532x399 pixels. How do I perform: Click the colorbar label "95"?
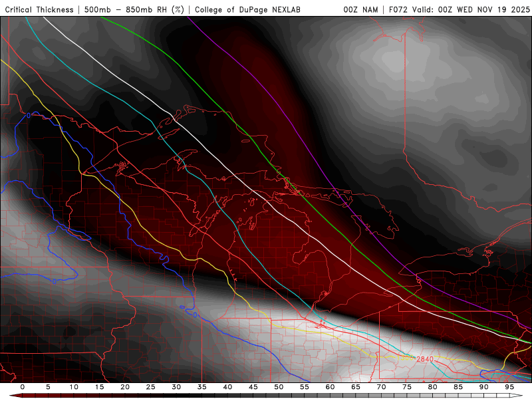[509, 387]
